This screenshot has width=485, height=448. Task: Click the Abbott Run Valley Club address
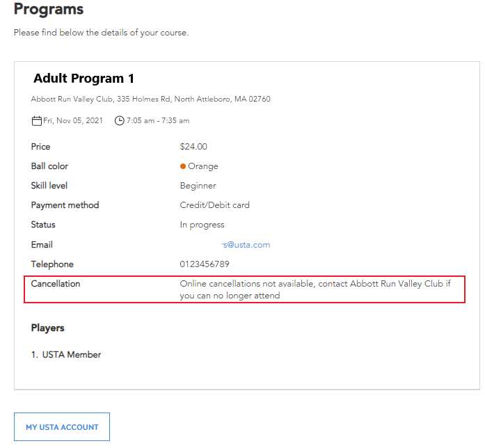tap(150, 99)
